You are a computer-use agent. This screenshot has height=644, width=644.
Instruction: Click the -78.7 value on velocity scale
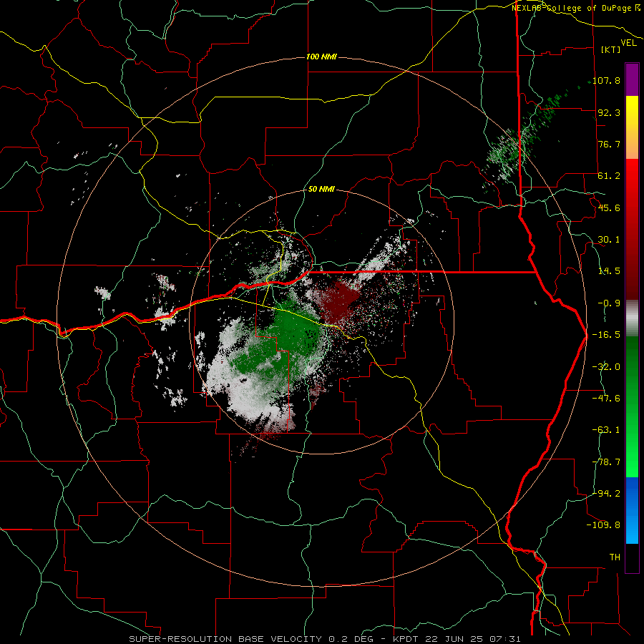606,462
